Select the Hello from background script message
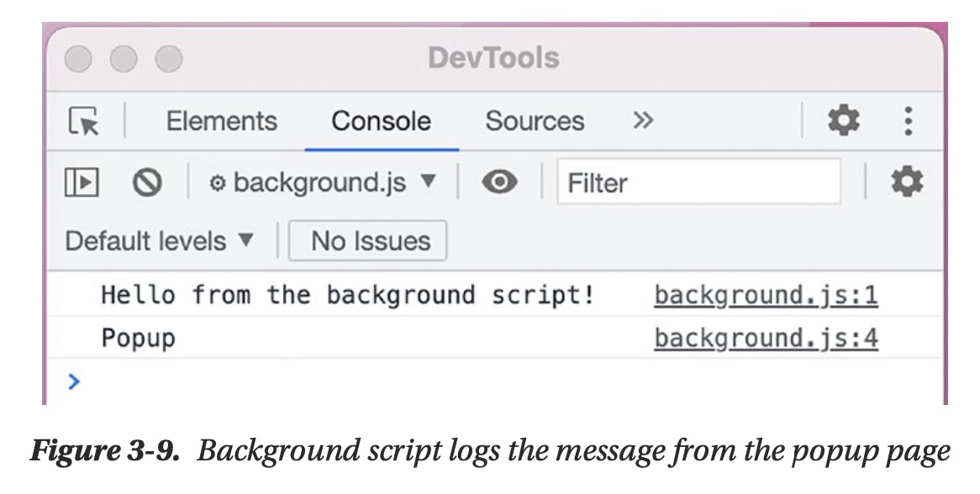 (348, 295)
